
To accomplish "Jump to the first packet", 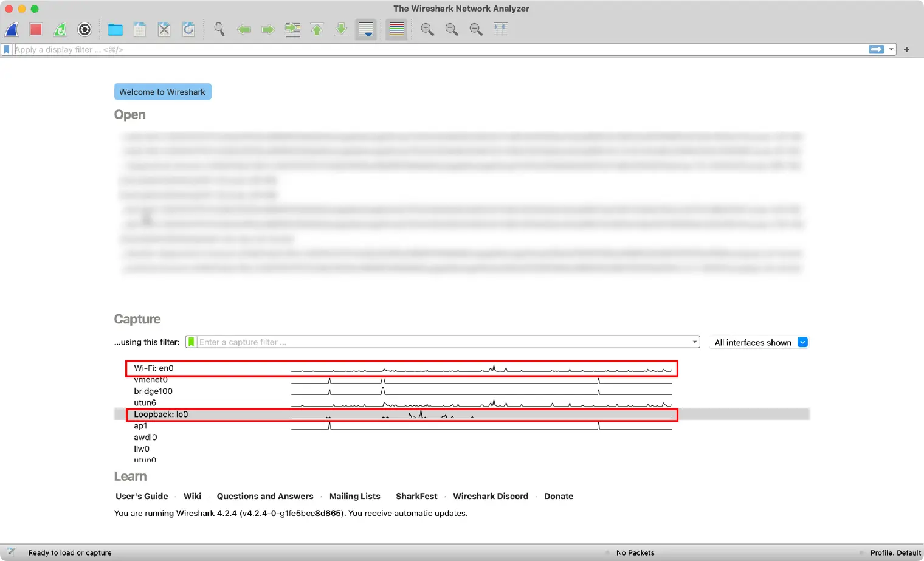I will point(317,29).
